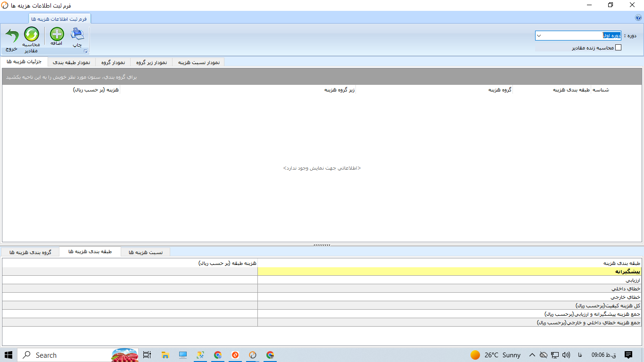Click the هزینه طبقه (بر حسب ریال) header
The image size is (644, 362).
(130, 263)
